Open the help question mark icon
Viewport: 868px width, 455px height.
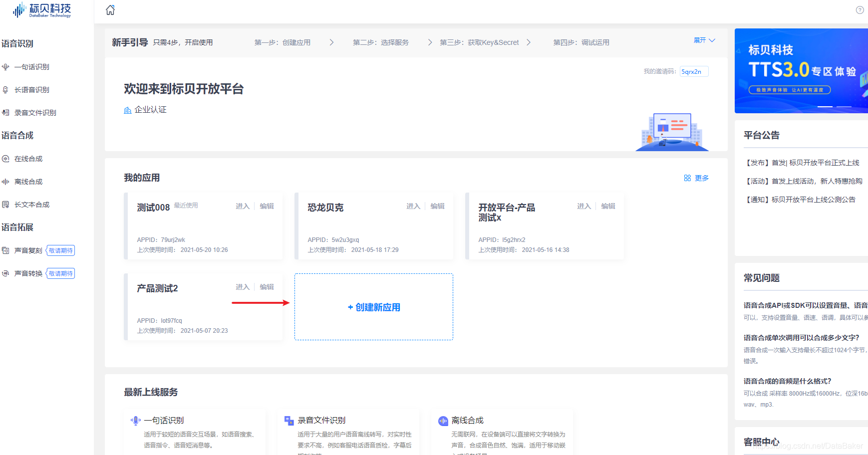[860, 10]
